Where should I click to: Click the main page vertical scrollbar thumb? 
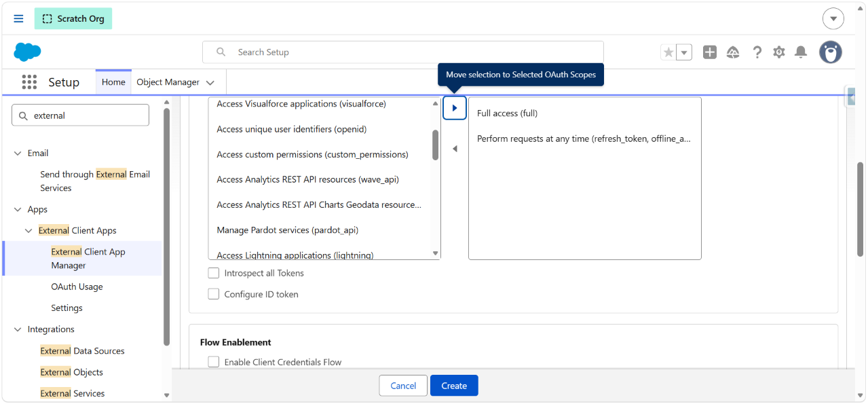(x=861, y=209)
